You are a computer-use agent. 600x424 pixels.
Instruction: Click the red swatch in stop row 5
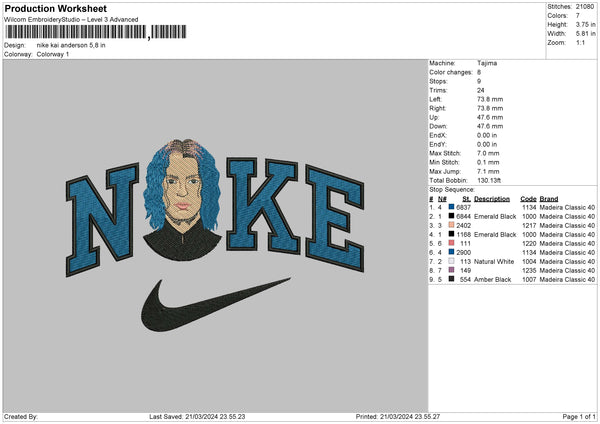pos(451,243)
